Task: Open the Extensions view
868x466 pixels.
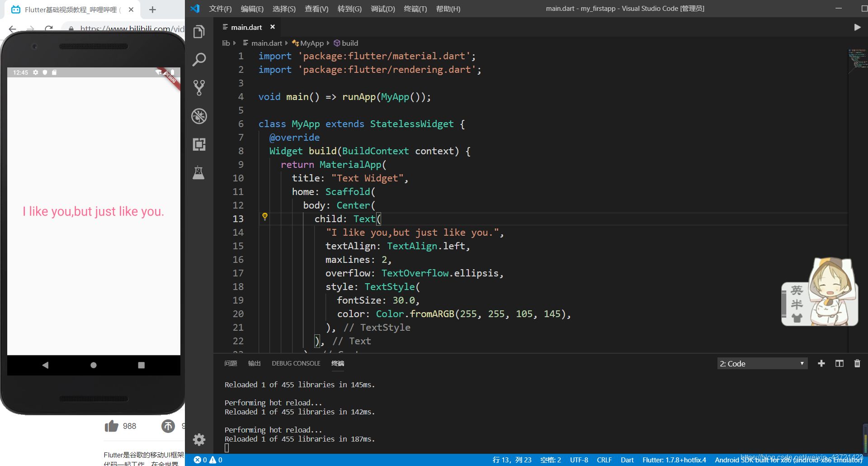Action: click(x=199, y=144)
